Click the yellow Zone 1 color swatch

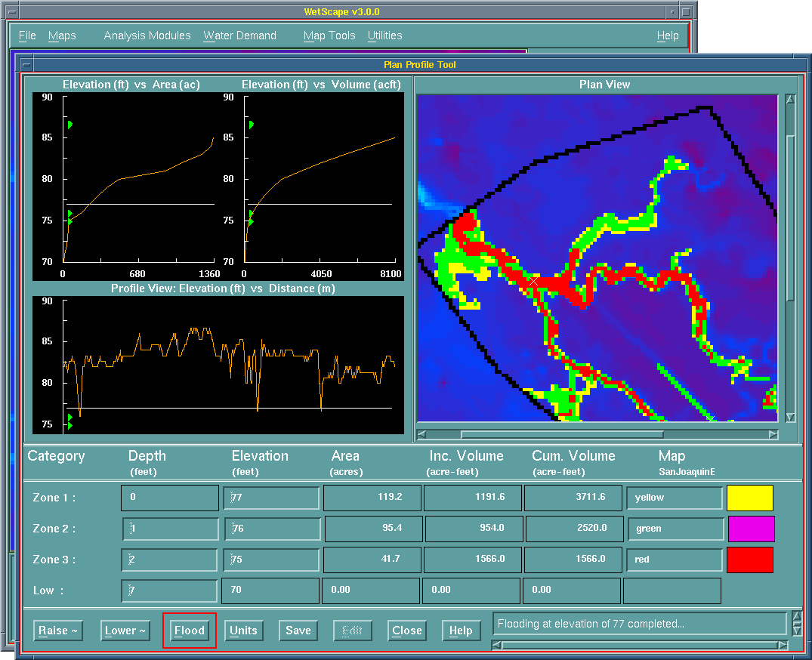pyautogui.click(x=749, y=498)
